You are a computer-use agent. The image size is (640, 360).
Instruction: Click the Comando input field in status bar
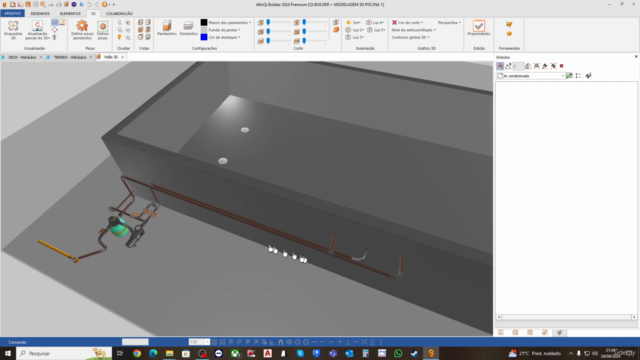coord(135,342)
